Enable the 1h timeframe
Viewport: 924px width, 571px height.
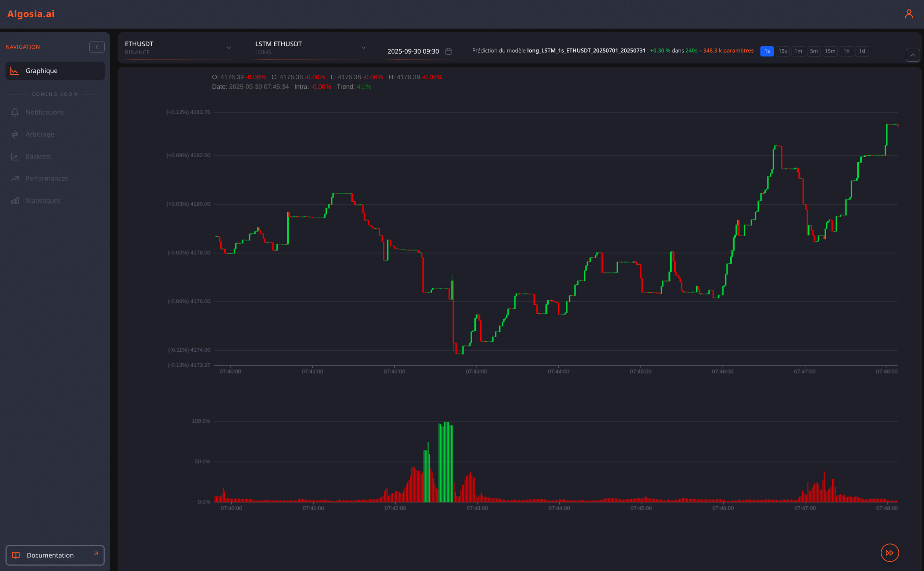pos(846,51)
